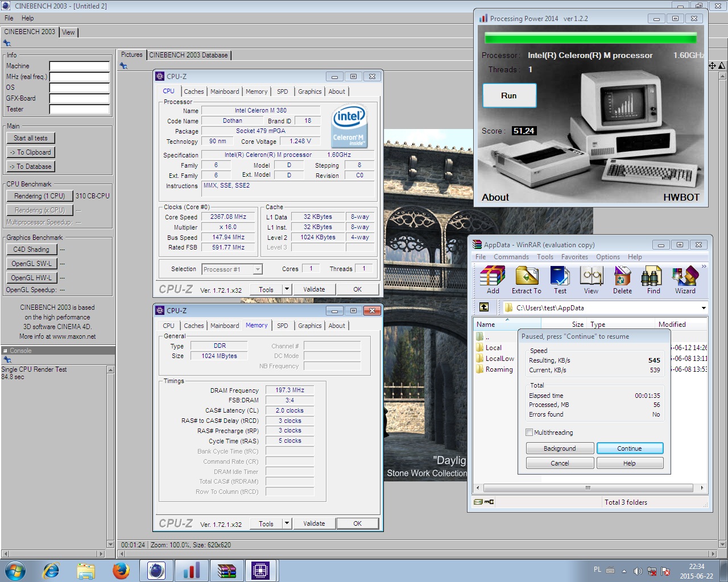The width and height of the screenshot is (728, 582).
Task: Switch to Caches tab in upper CPU-Z
Action: [x=193, y=92]
